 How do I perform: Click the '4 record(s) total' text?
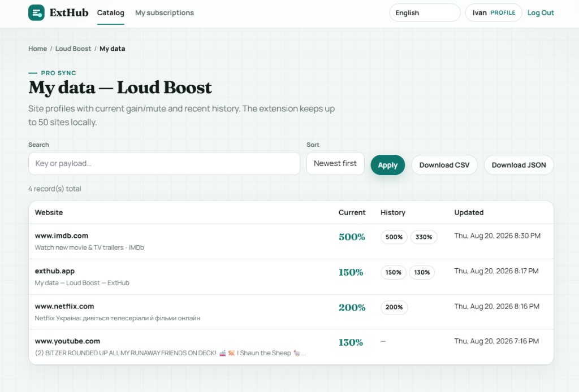(x=55, y=189)
